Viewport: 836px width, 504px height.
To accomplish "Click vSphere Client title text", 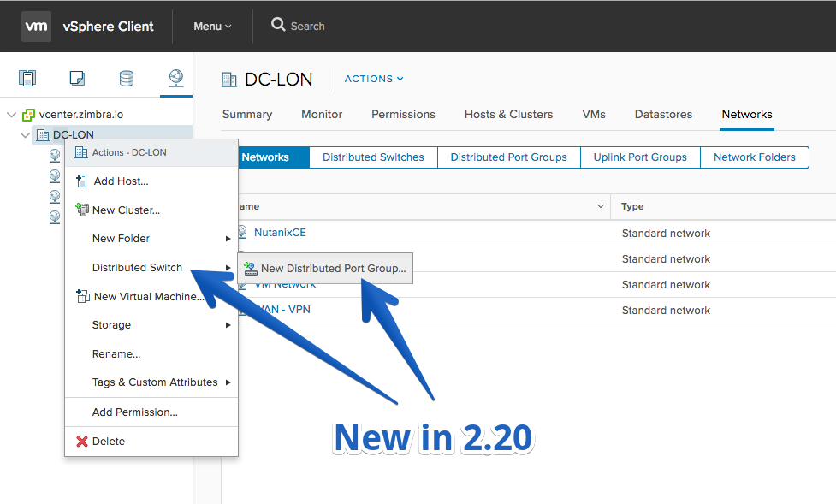I will [x=108, y=27].
